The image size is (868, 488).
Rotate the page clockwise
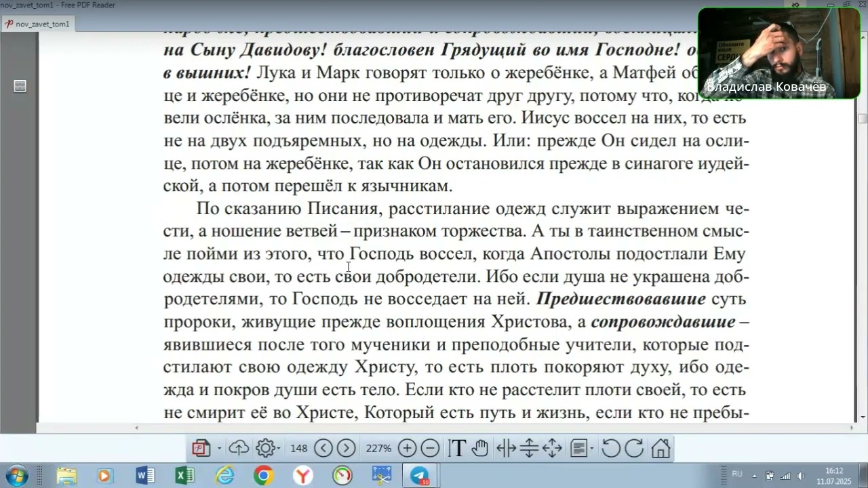point(634,448)
